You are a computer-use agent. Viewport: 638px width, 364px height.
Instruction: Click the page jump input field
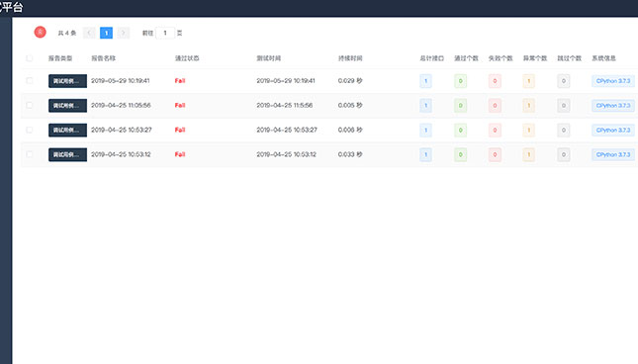pos(165,33)
